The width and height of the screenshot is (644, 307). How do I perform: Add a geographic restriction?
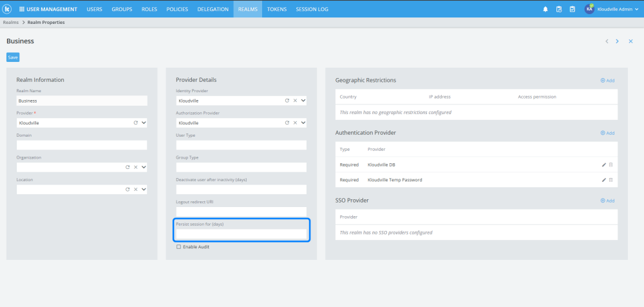pos(607,81)
